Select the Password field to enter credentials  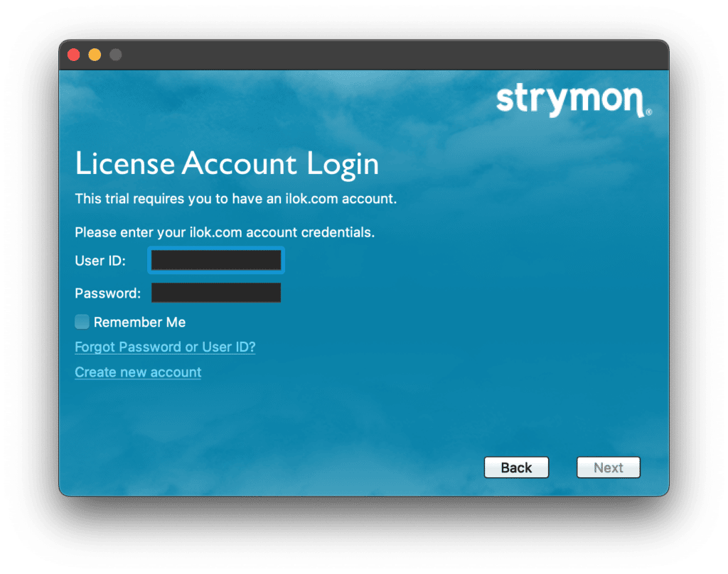pyautogui.click(x=215, y=292)
